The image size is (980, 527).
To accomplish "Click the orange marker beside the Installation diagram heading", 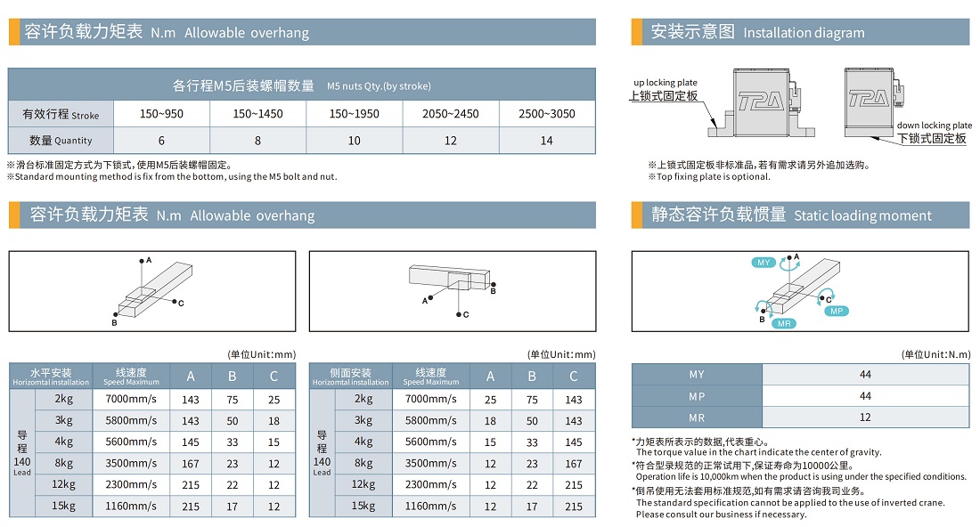I will pyautogui.click(x=637, y=32).
